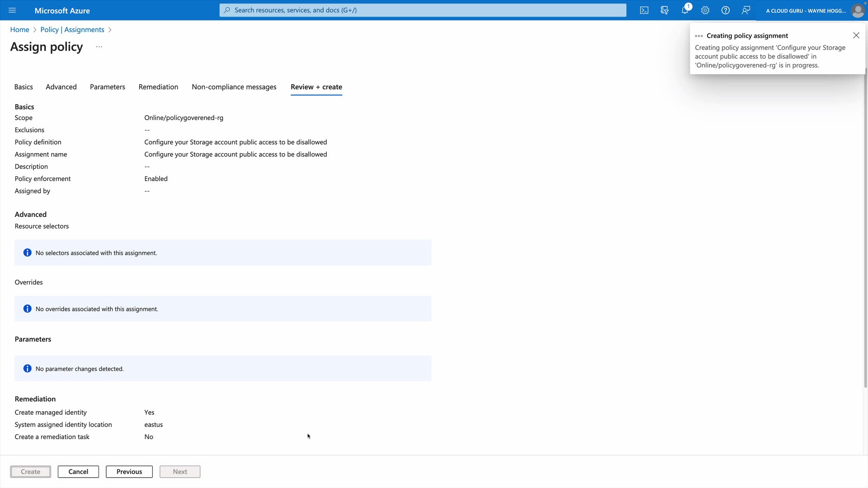Click the Previous button

click(x=129, y=472)
